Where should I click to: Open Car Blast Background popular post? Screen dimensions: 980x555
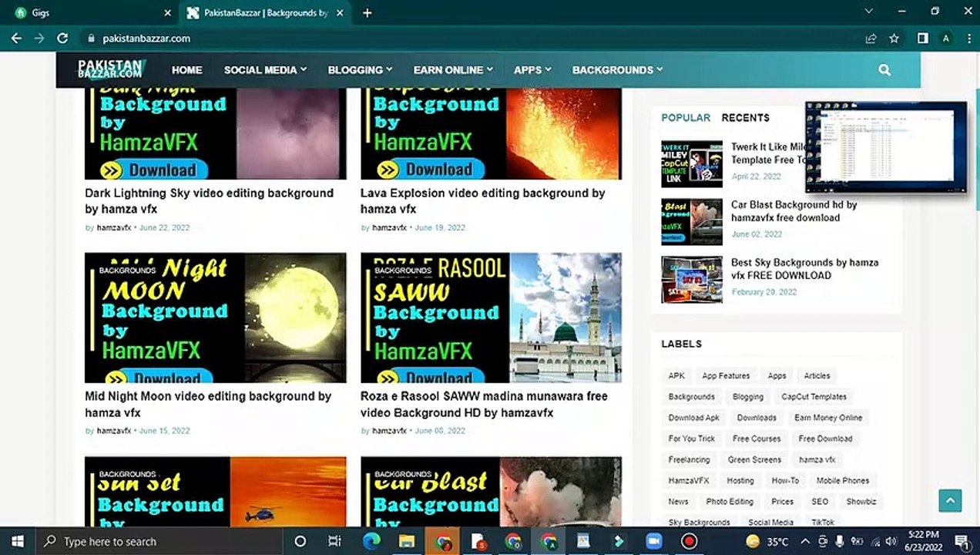tap(794, 211)
